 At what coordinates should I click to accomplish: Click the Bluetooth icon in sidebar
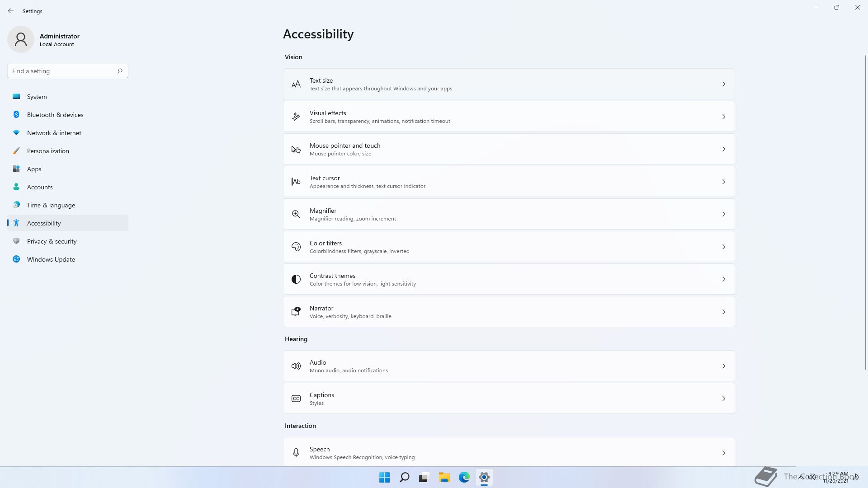click(16, 114)
